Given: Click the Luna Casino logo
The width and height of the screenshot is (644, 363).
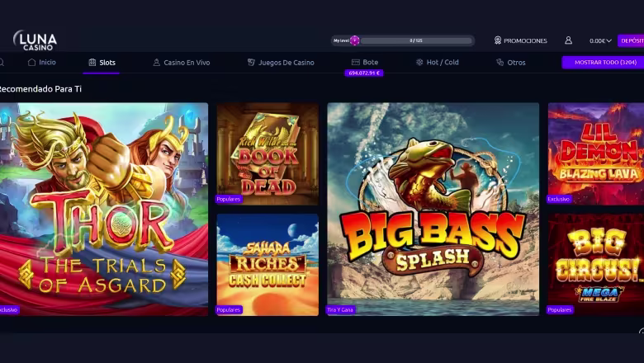Looking at the screenshot, I should (35, 40).
